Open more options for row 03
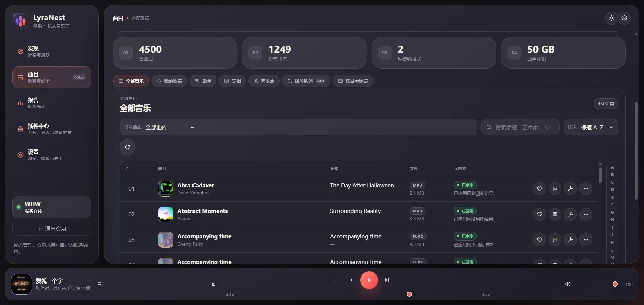 click(586, 240)
